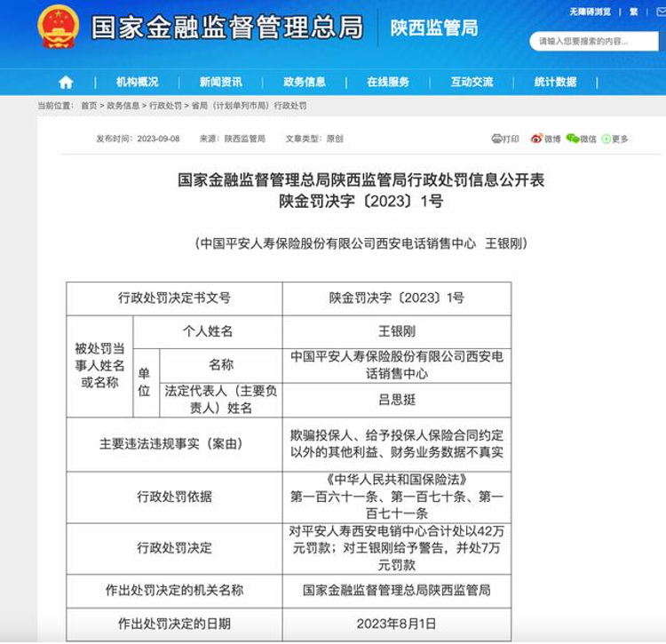Share to Weibo via 微博 icon
This screenshot has width=666, height=644.
pyautogui.click(x=545, y=139)
